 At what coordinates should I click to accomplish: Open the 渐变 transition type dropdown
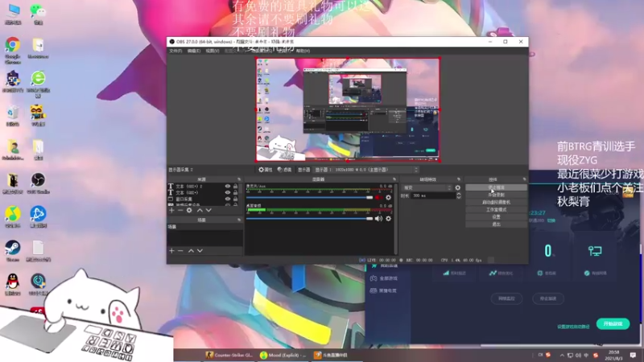[427, 187]
